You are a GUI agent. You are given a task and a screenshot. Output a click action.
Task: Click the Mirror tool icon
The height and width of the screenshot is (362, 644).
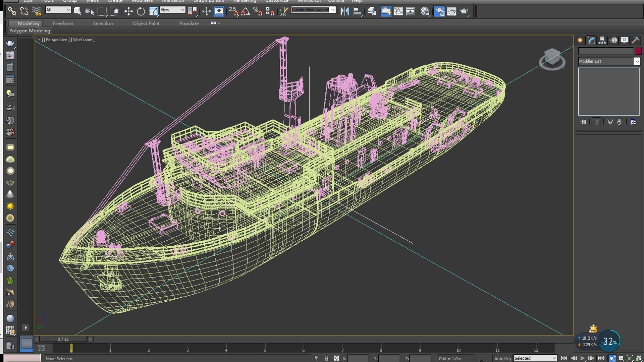(344, 11)
